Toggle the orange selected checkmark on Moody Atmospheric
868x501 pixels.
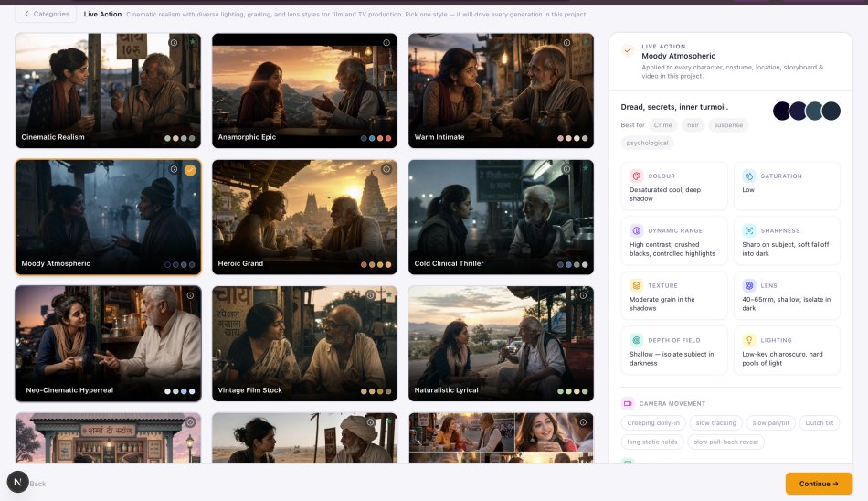[x=190, y=170]
